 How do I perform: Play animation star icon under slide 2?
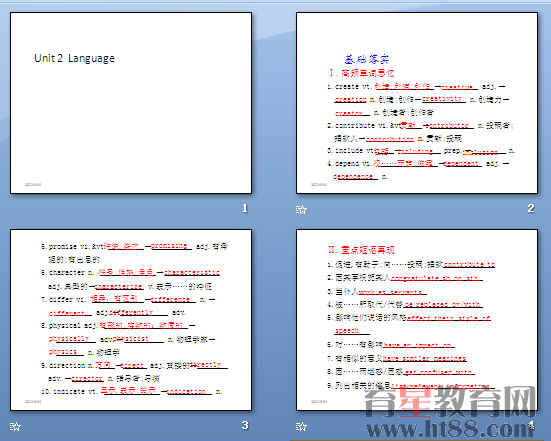[301, 210]
